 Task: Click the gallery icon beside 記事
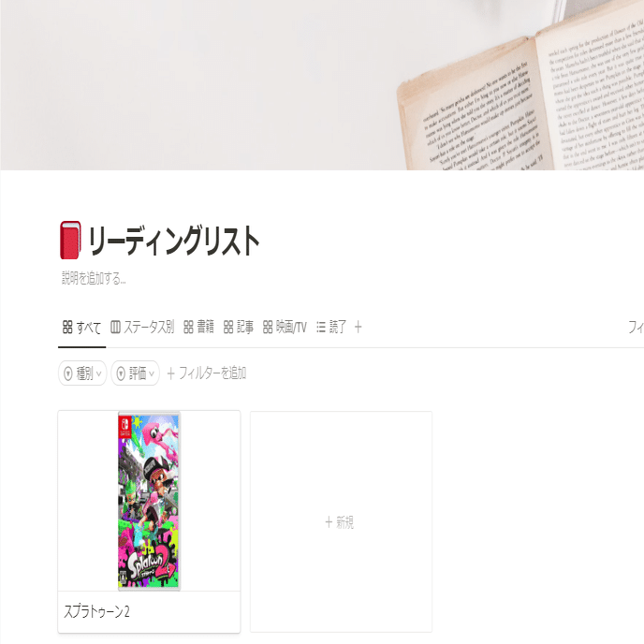tap(228, 328)
